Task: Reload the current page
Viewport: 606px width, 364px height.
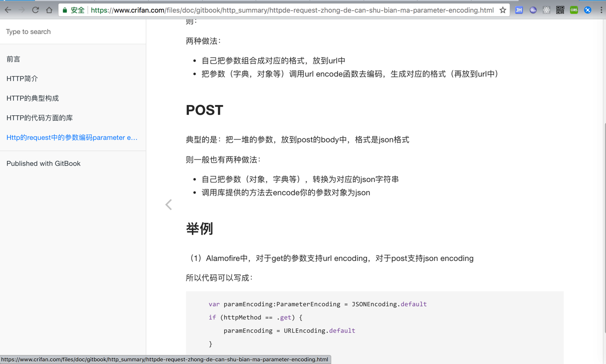Action: [x=35, y=10]
